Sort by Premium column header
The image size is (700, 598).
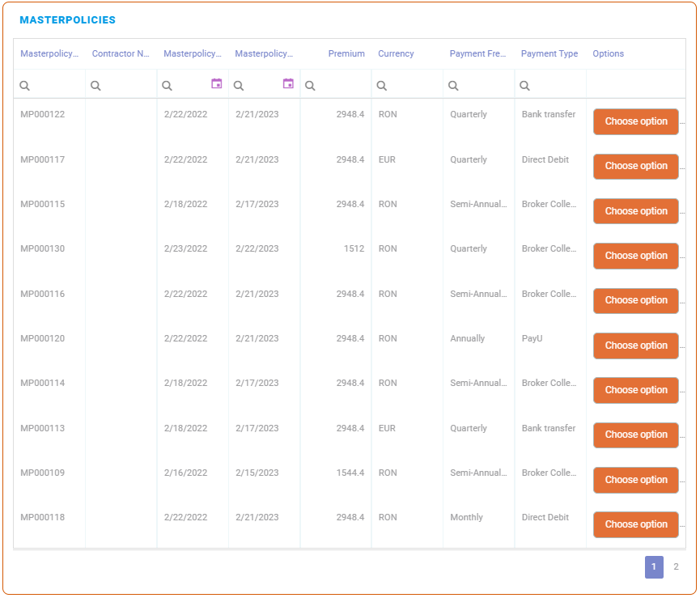tap(346, 54)
